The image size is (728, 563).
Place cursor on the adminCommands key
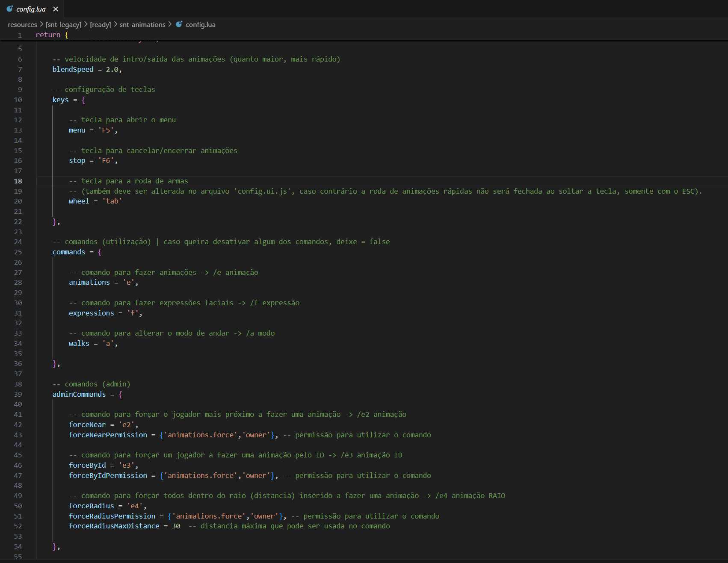tap(79, 395)
